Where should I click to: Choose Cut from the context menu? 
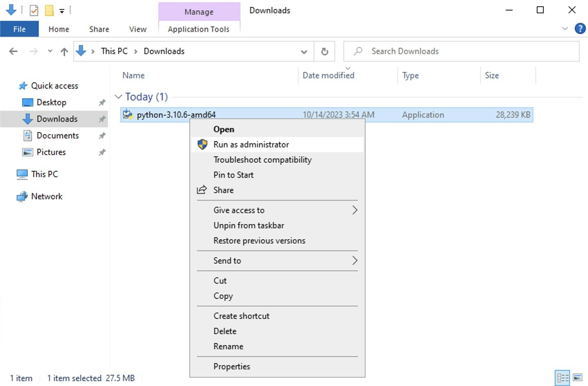click(277, 281)
